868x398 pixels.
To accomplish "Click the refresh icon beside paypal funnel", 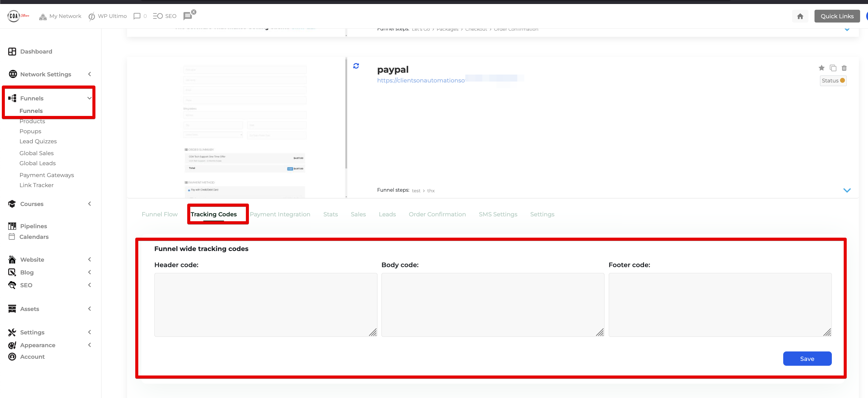I will click(x=356, y=66).
